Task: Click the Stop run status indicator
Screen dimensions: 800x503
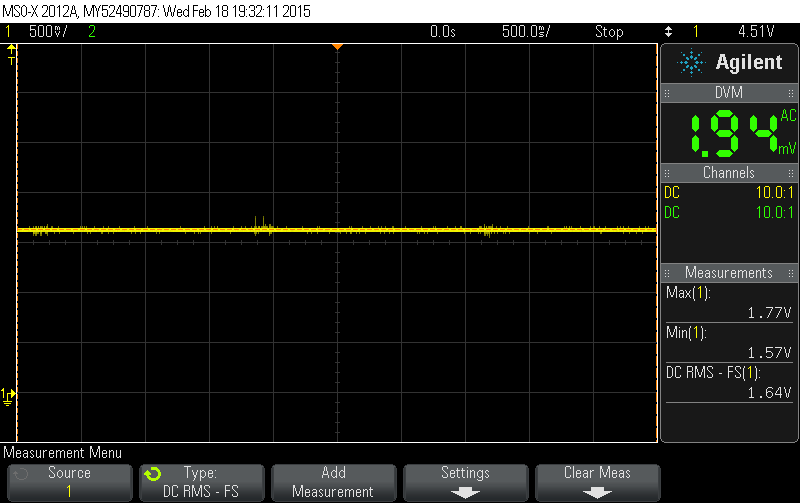Action: point(609,32)
